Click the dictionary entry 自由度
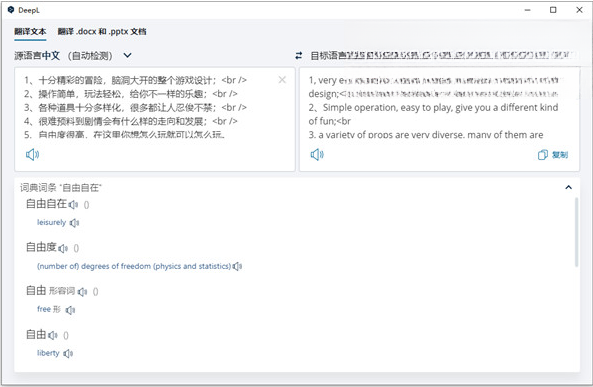 [41, 247]
